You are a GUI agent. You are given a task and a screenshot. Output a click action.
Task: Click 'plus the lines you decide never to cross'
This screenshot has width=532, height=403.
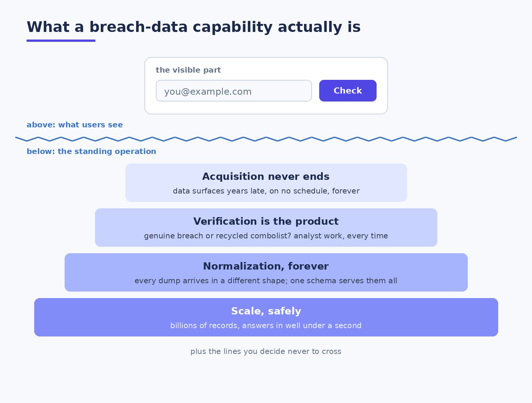pos(266,351)
